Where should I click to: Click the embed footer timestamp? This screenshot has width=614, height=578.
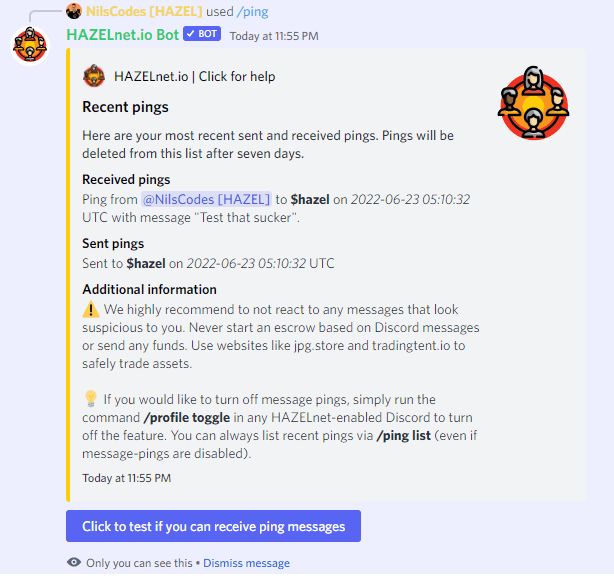126,478
